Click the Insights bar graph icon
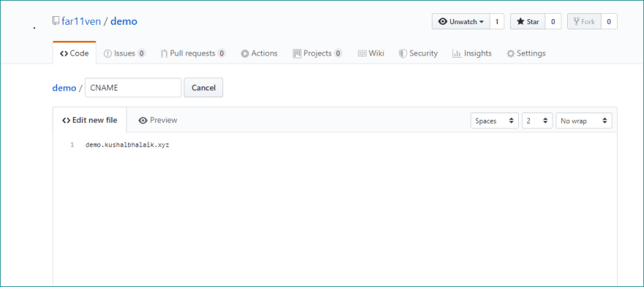This screenshot has width=644, height=287. point(457,53)
